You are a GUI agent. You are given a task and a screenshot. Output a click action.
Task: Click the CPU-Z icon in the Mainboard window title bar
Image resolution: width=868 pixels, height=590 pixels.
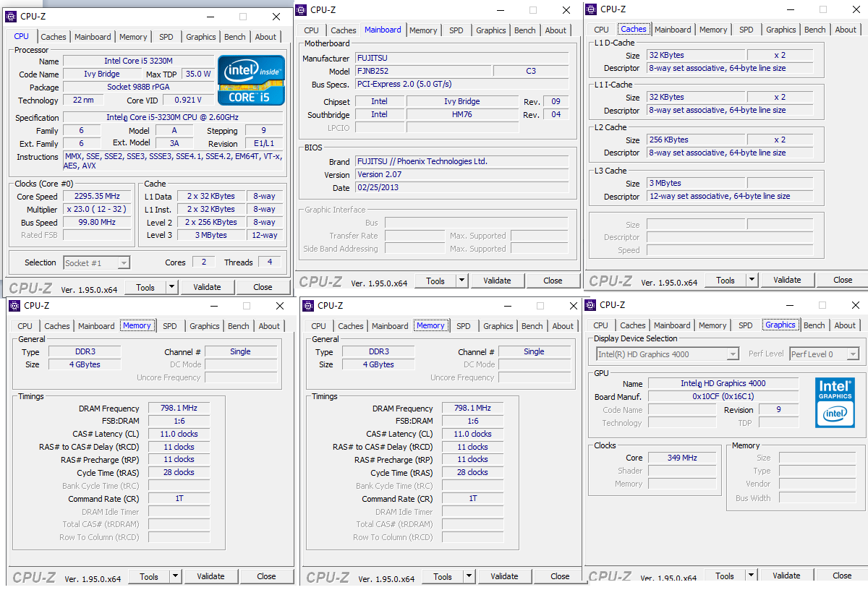tap(302, 9)
